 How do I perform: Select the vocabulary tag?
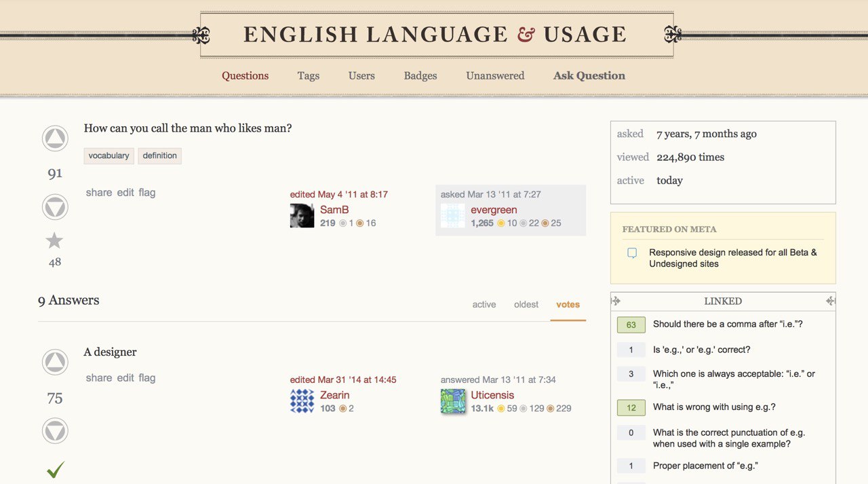tap(108, 155)
